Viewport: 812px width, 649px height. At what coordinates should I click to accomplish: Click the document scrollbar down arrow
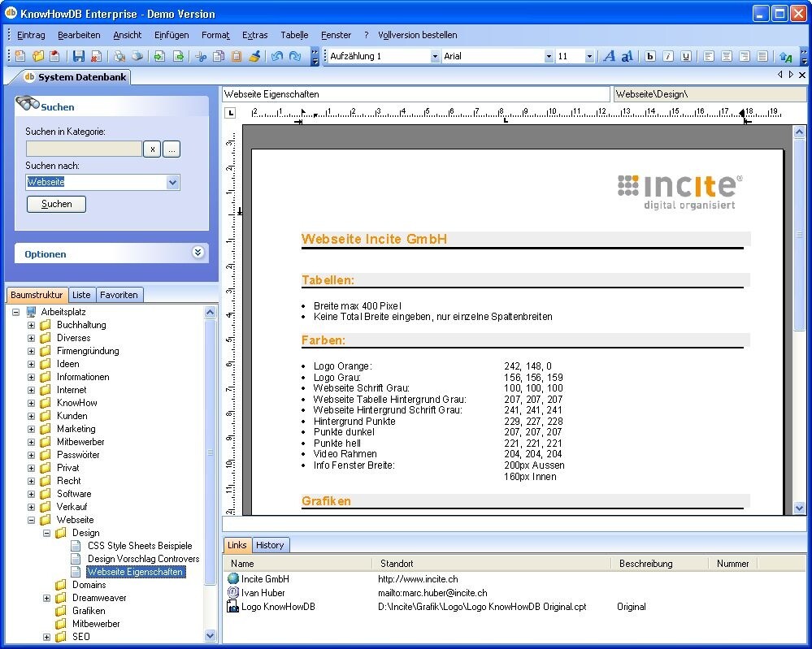pos(799,508)
